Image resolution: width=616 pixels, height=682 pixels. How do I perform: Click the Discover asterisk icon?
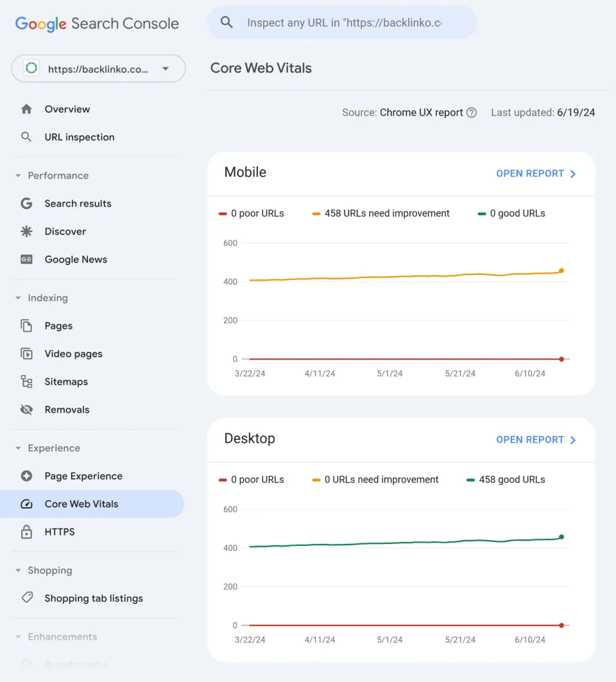click(26, 231)
